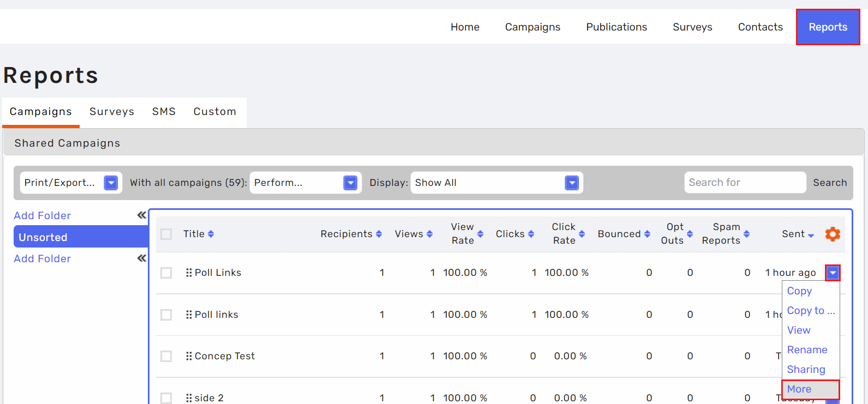Sort by Title using sort arrows
Screen dimensions: 868x404
[x=211, y=234]
